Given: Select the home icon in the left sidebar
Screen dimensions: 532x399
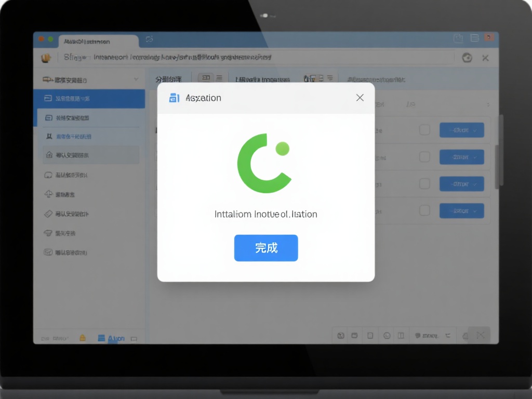Looking at the screenshot, I should (49, 155).
